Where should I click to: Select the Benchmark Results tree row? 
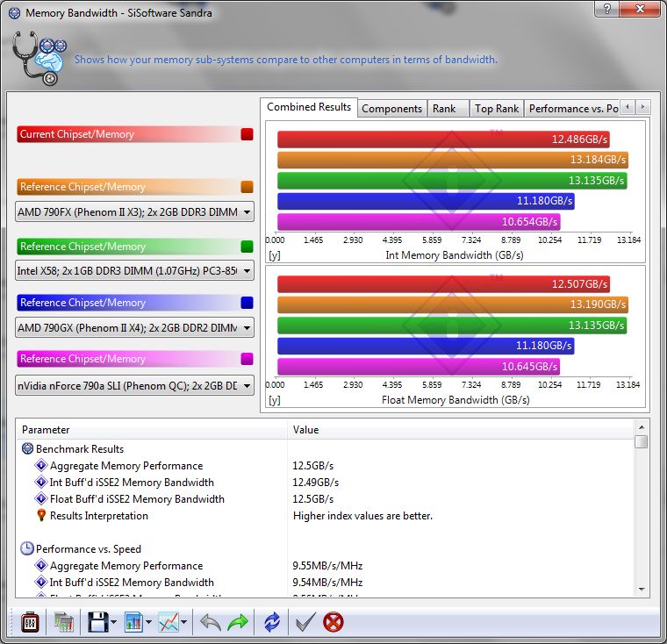tap(326, 448)
